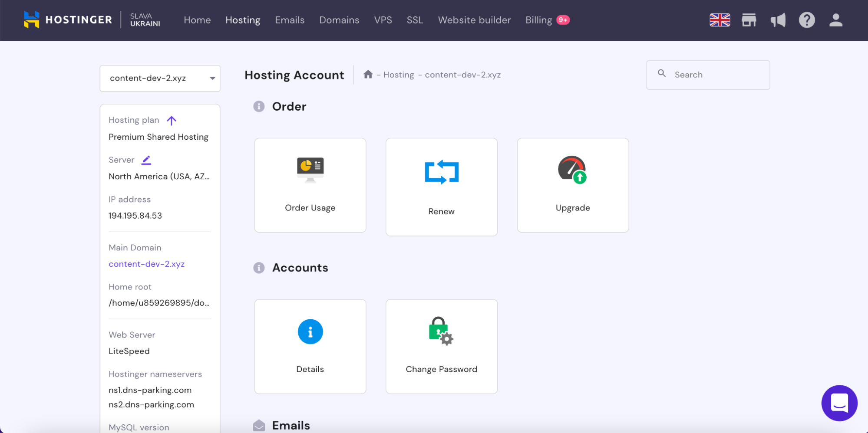This screenshot has width=868, height=433.
Task: Click the Order section info tooltip
Action: click(x=259, y=106)
